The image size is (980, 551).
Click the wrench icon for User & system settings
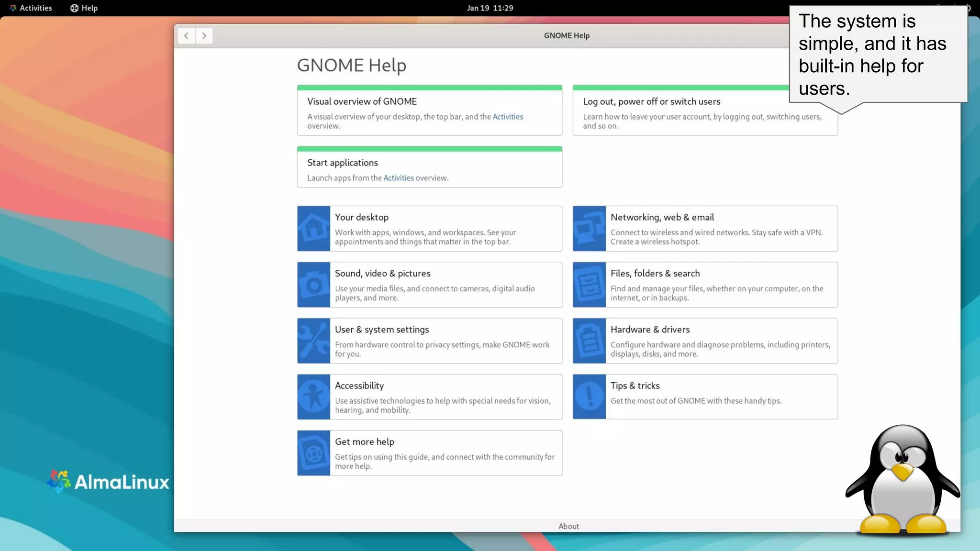point(313,341)
